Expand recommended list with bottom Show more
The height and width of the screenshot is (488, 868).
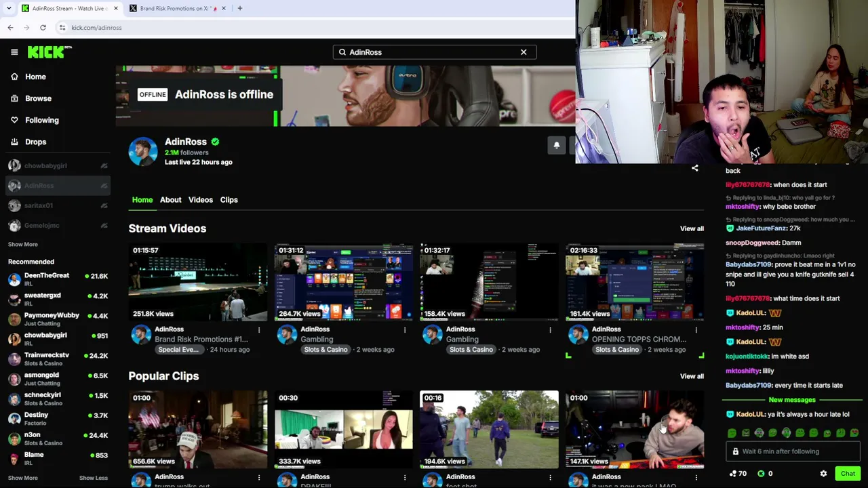click(23, 478)
